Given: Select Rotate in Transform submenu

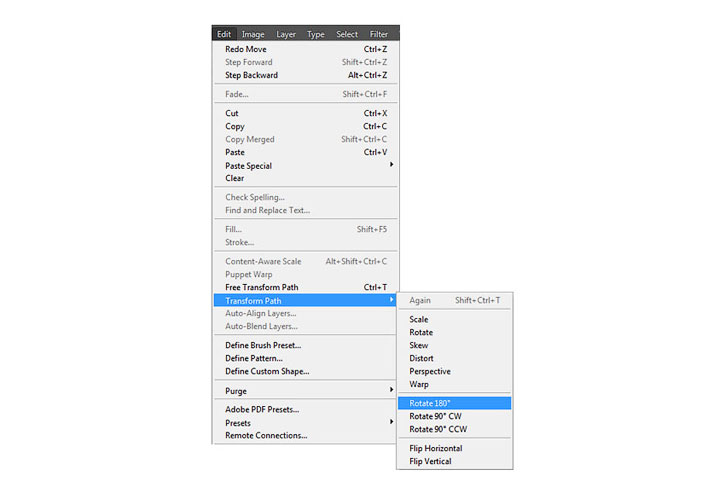Looking at the screenshot, I should 455,332.
